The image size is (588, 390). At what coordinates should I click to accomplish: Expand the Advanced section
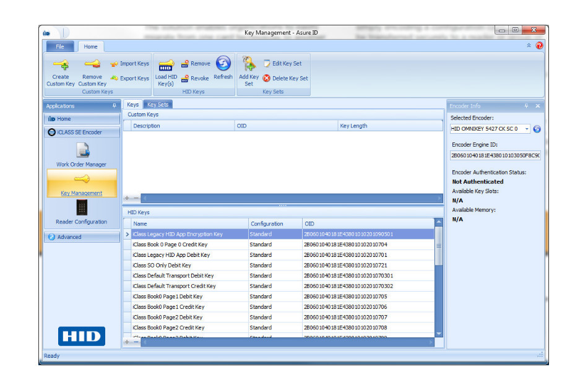coord(82,237)
